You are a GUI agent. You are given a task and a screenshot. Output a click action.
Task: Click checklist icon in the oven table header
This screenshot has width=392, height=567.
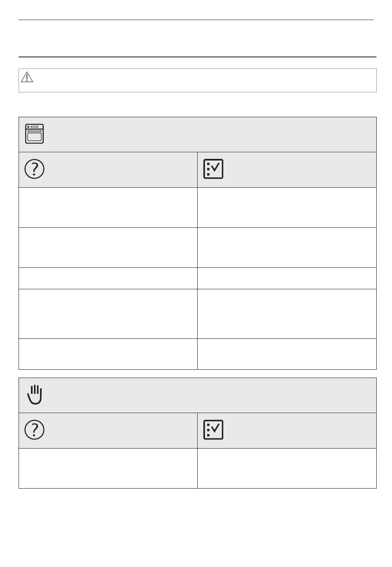click(213, 169)
